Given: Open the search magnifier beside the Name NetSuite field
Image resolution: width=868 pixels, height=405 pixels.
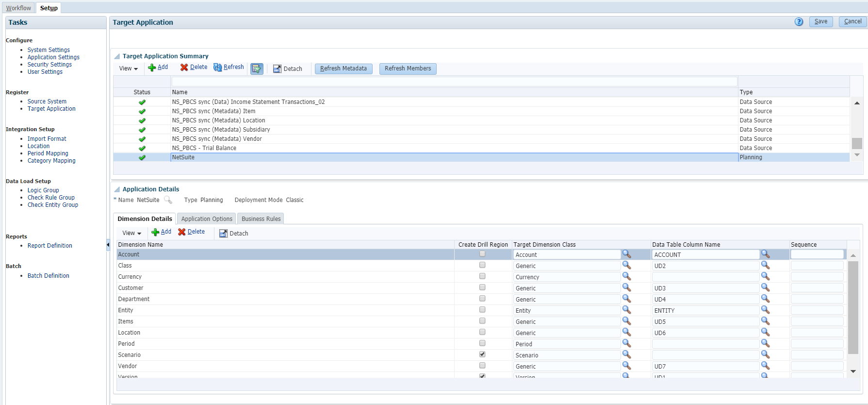Looking at the screenshot, I should [x=168, y=200].
